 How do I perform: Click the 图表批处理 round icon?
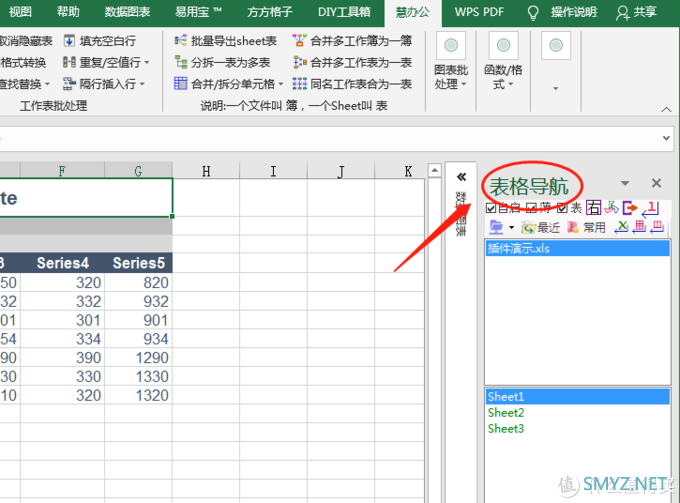pyautogui.click(x=451, y=45)
